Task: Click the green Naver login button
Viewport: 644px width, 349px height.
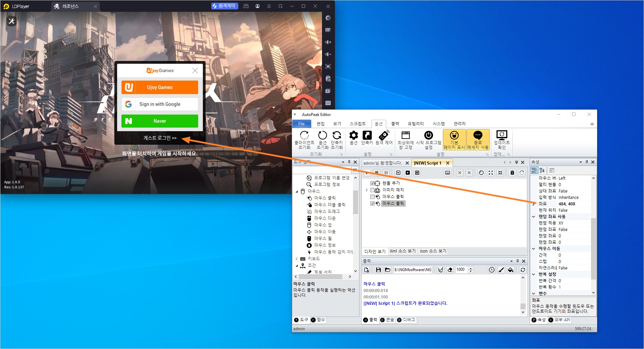Action: coord(160,121)
